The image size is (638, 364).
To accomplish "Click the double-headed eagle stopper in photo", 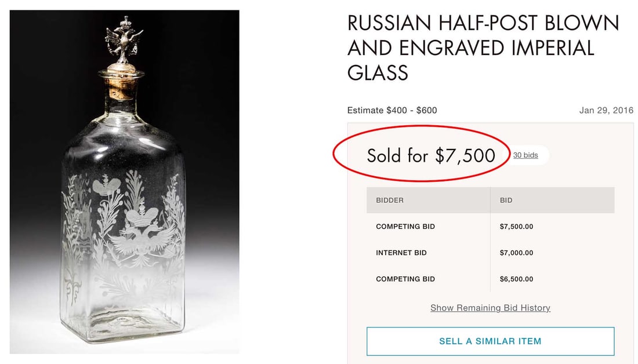I will coord(124,36).
